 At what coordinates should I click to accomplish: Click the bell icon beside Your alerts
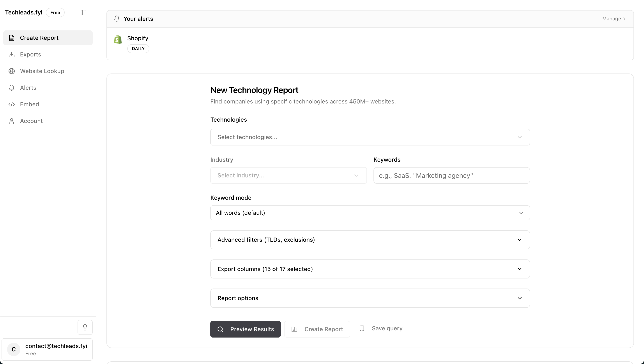point(117,19)
